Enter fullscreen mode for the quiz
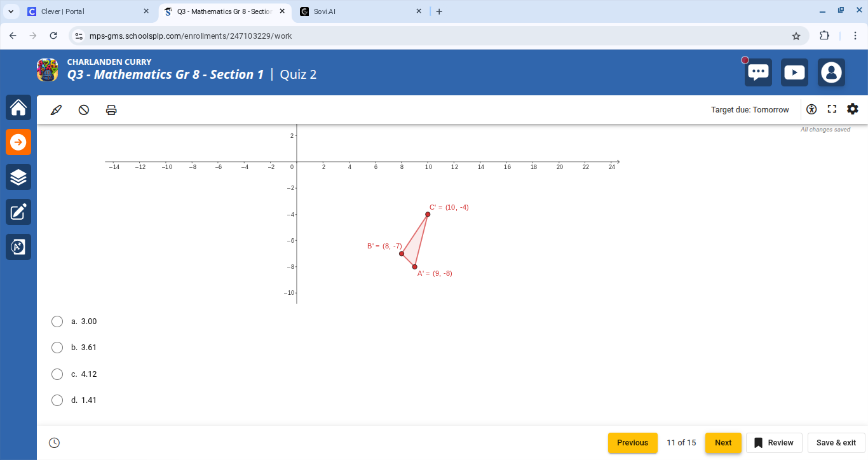The width and height of the screenshot is (868, 460). 832,109
